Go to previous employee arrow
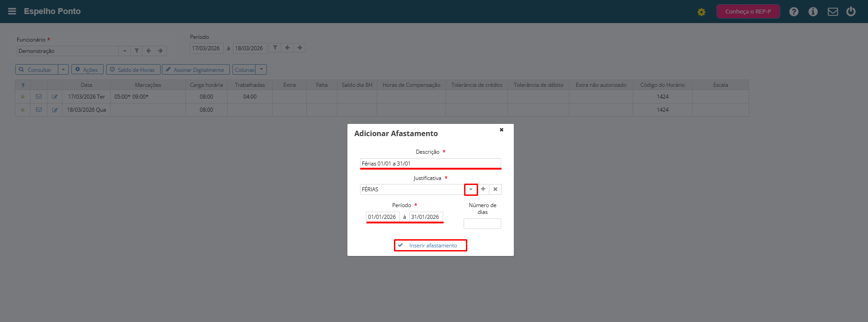This screenshot has height=322, width=868. point(148,51)
